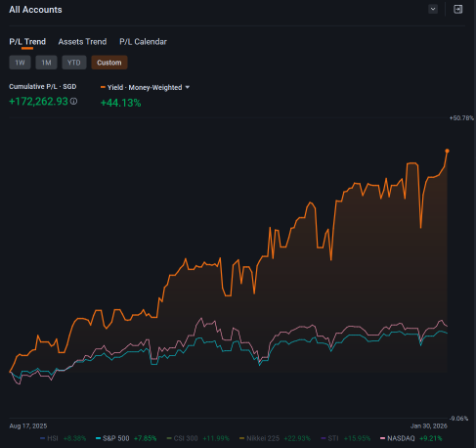
Task: Click the export/share icon at top right
Action: pyautogui.click(x=457, y=9)
